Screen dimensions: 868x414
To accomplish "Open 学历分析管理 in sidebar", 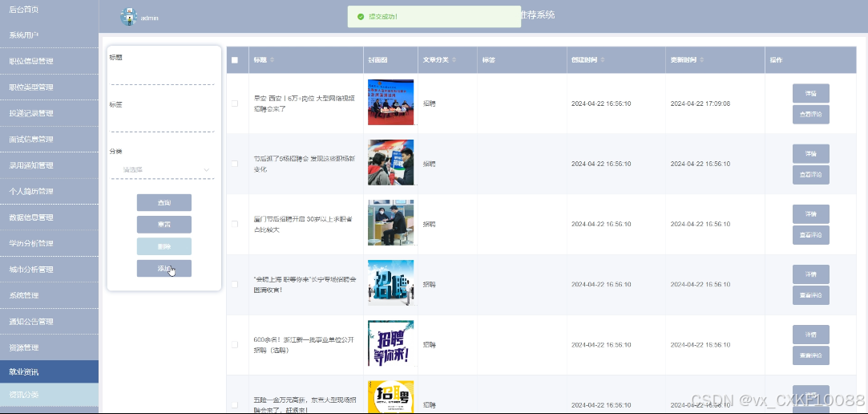I will click(x=49, y=243).
